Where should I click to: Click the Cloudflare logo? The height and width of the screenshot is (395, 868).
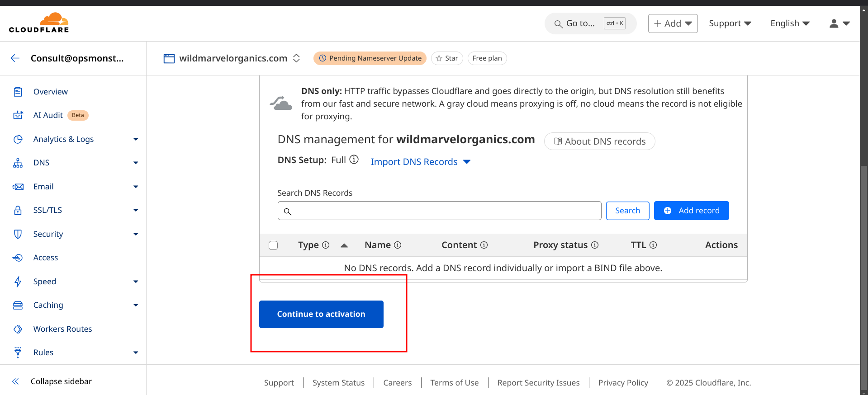39,23
